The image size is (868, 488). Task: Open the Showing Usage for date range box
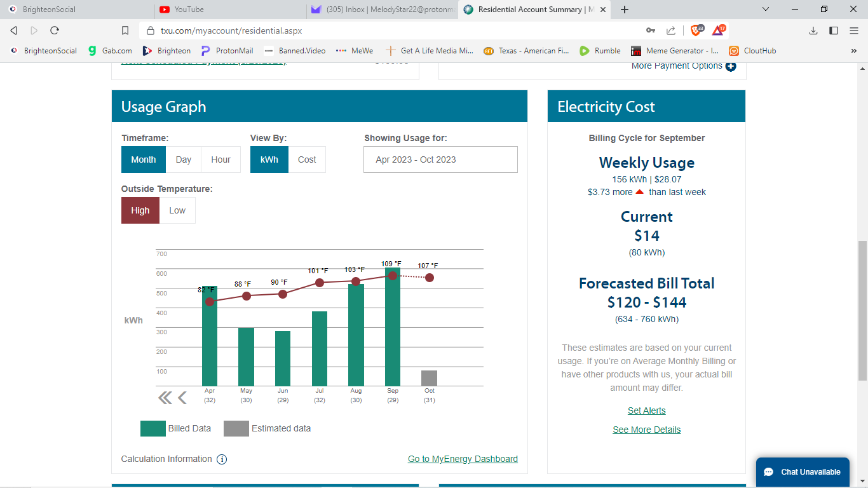440,159
